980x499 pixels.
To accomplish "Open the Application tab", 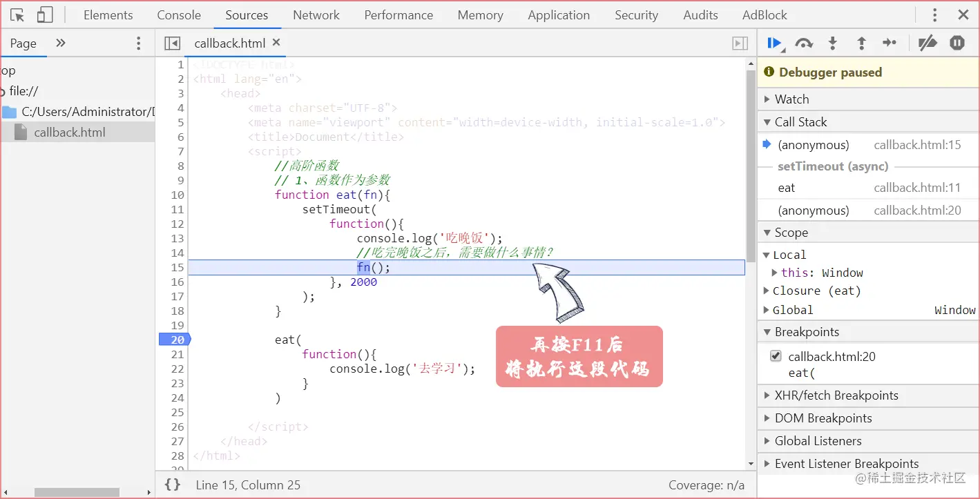I will tap(559, 15).
